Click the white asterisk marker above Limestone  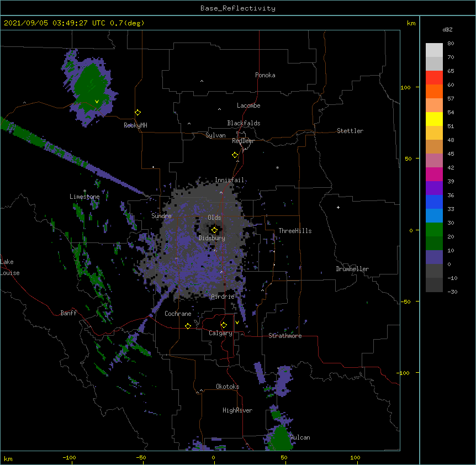(84, 191)
